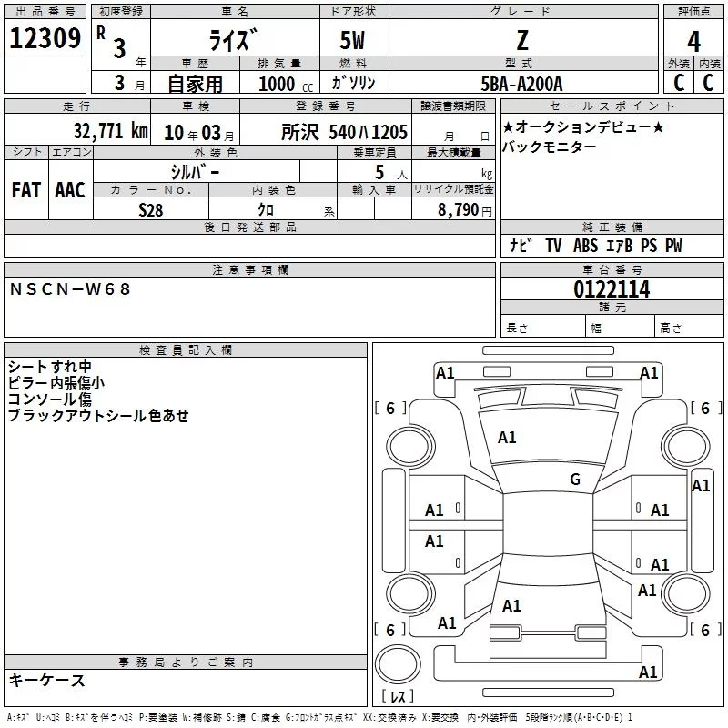Select the A1 mark on the rear bumper
The width and height of the screenshot is (728, 728).
click(648, 672)
